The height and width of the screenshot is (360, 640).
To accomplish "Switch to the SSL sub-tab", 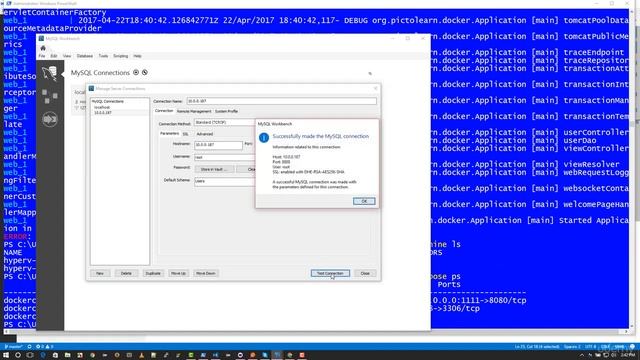I will tap(186, 134).
